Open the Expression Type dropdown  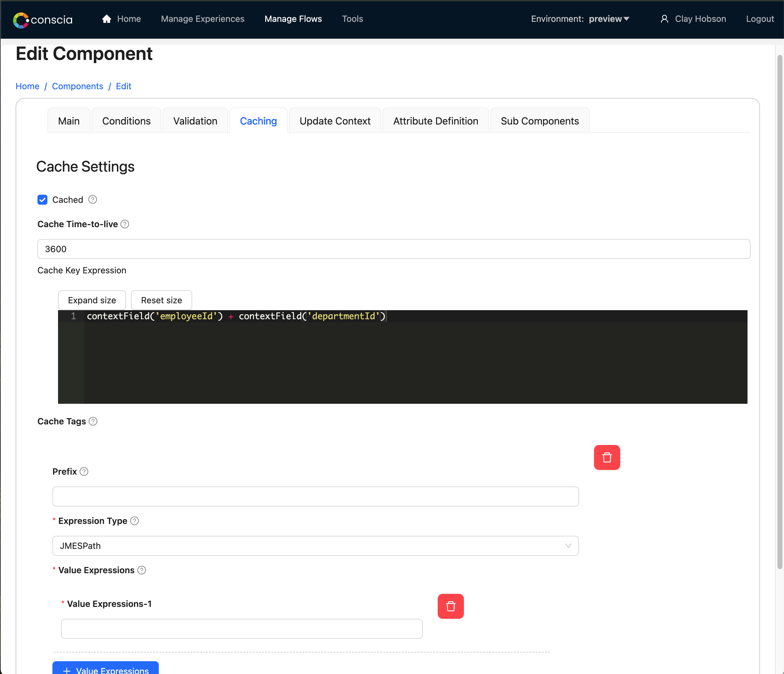(315, 546)
